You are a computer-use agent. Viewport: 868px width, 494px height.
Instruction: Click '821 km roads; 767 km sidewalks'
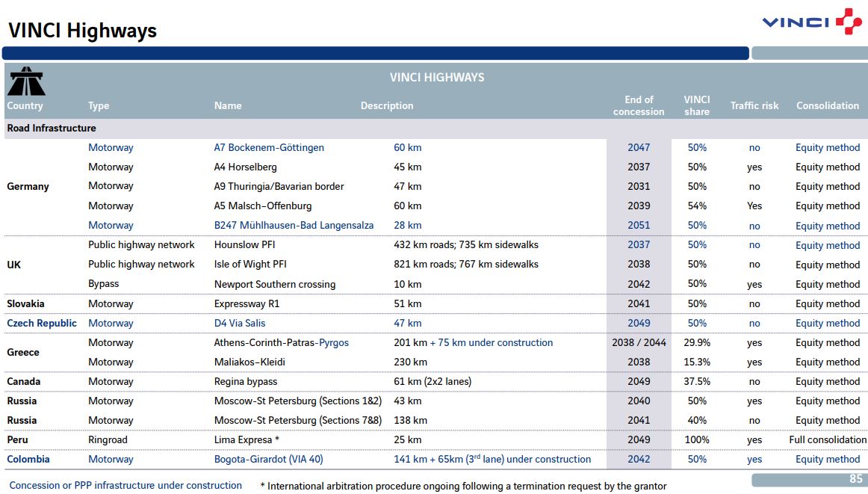pyautogui.click(x=466, y=264)
